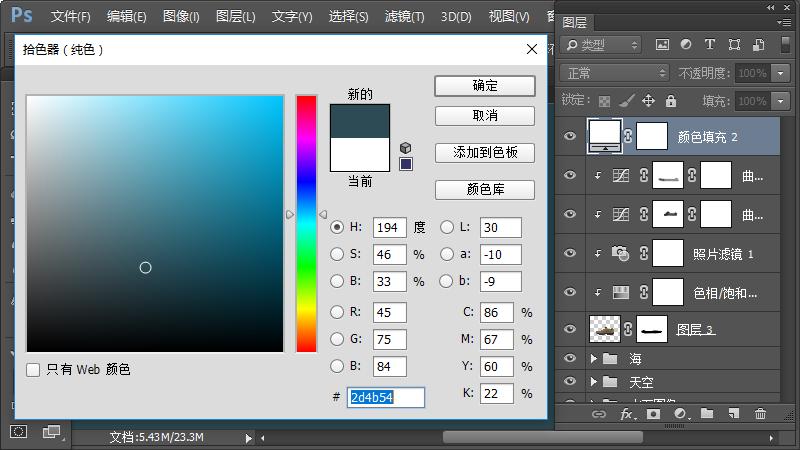
Task: Hide the 色相/饱和 layer
Action: pos(570,292)
